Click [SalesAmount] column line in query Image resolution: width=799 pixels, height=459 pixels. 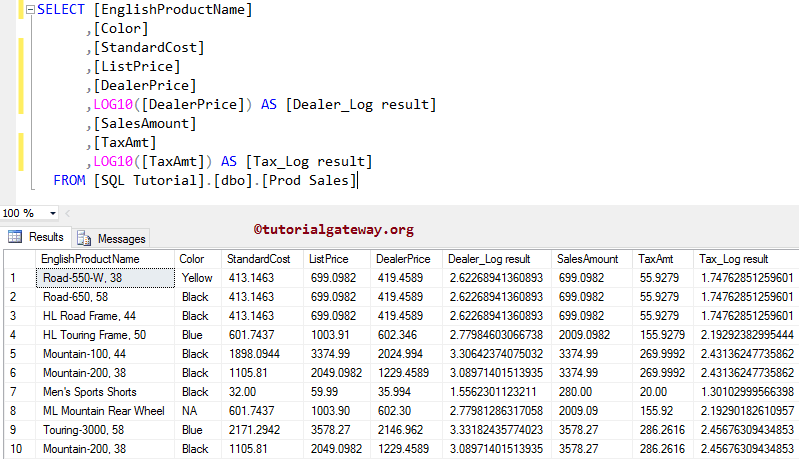click(x=145, y=123)
